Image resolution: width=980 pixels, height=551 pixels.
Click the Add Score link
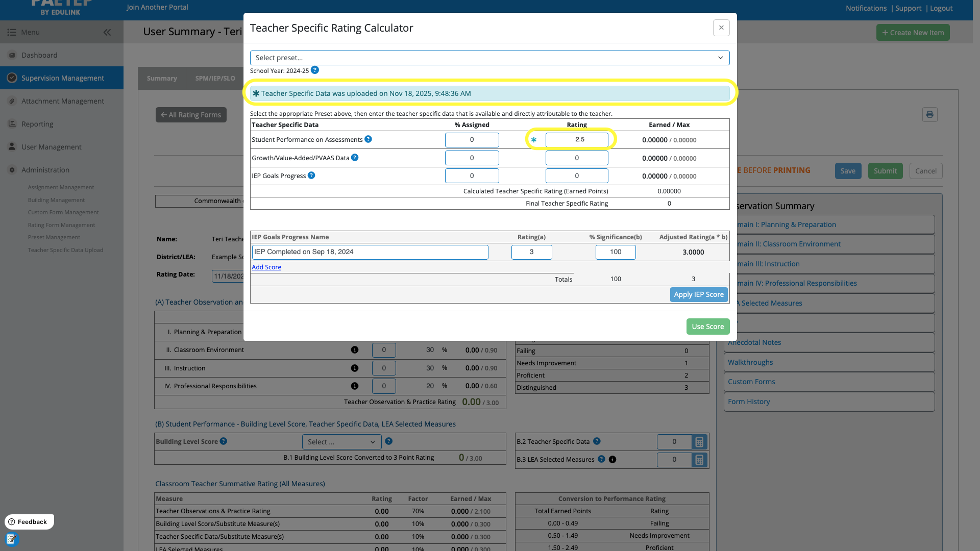[x=266, y=267]
